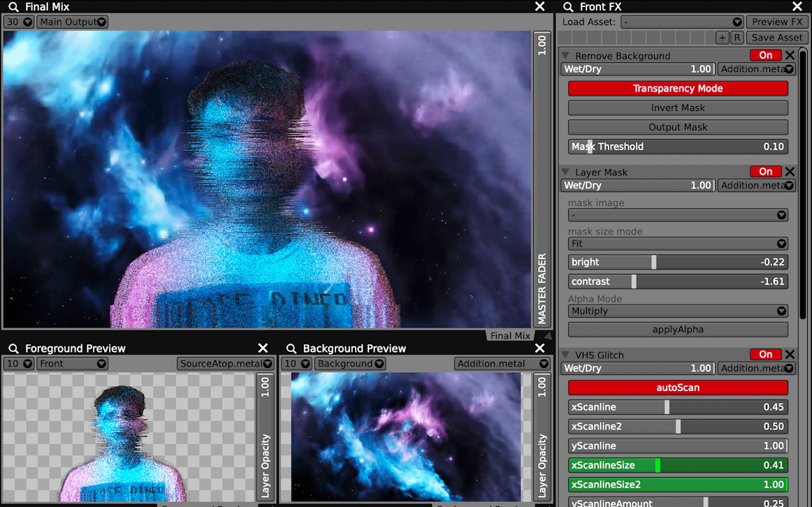Toggle Transparency Mode off

pos(677,89)
